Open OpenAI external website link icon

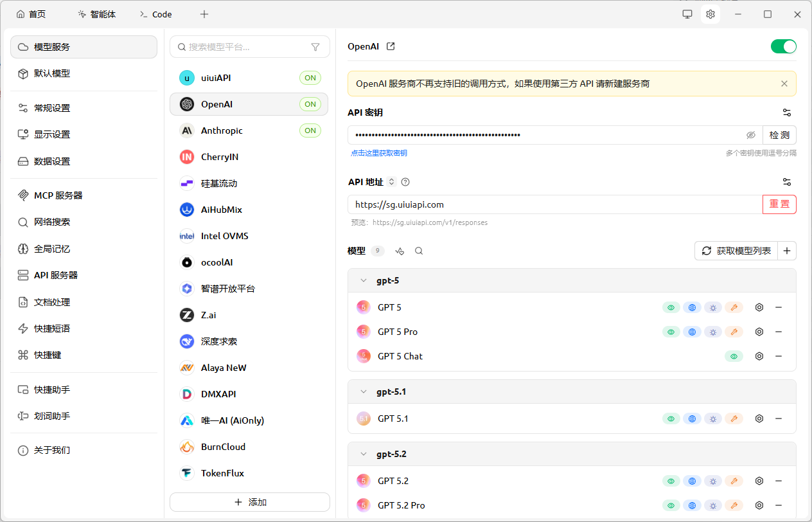coord(391,46)
